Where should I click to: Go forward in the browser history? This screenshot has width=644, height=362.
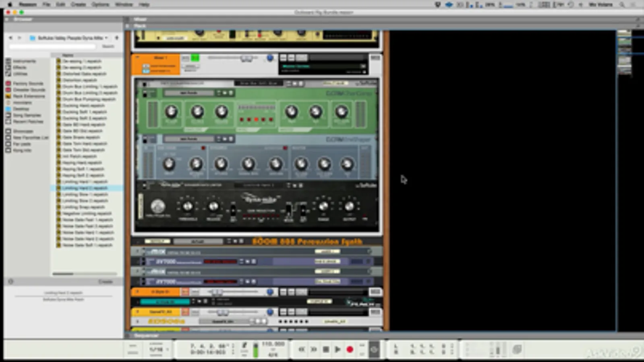tap(19, 38)
